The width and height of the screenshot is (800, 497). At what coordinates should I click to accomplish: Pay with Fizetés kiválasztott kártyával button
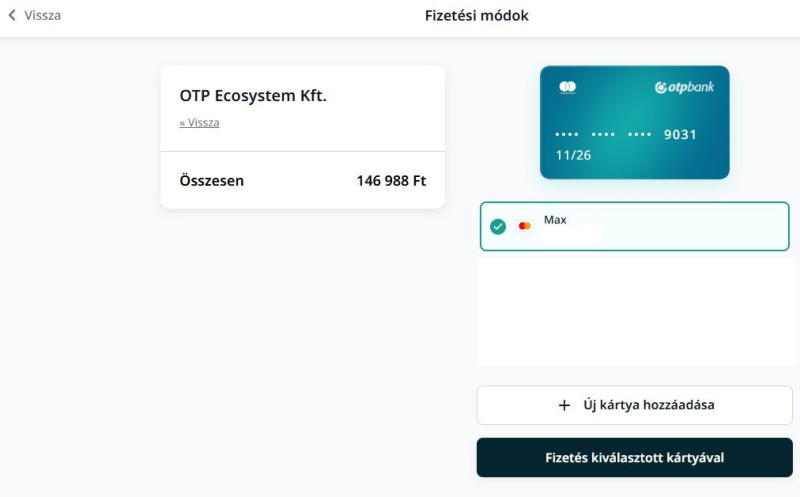pos(634,458)
